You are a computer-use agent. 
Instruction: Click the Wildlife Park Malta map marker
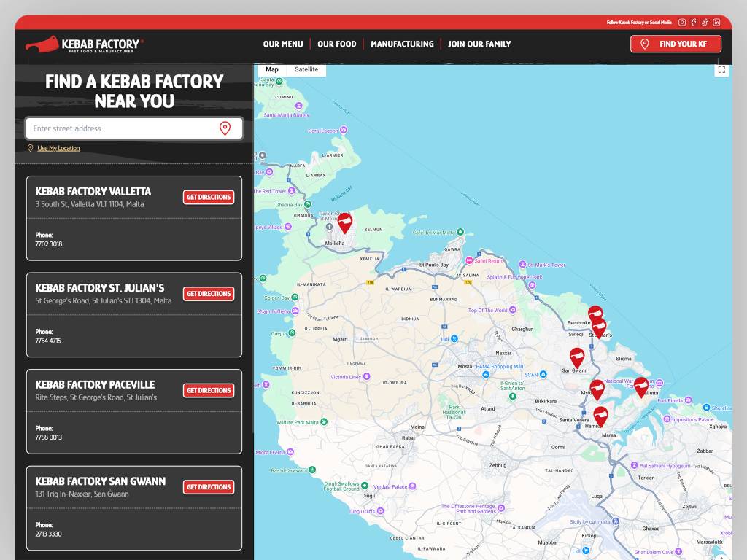pyautogui.click(x=324, y=422)
